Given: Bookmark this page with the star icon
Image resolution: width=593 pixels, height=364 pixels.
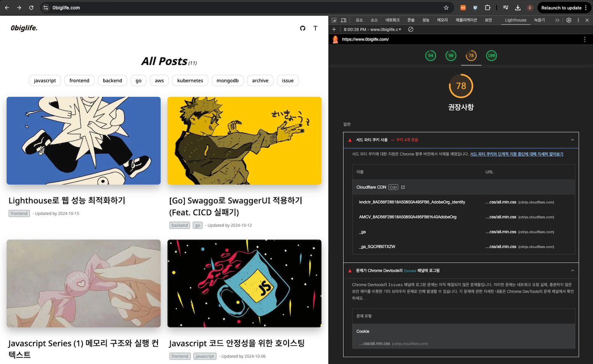Looking at the screenshot, I should [446, 8].
